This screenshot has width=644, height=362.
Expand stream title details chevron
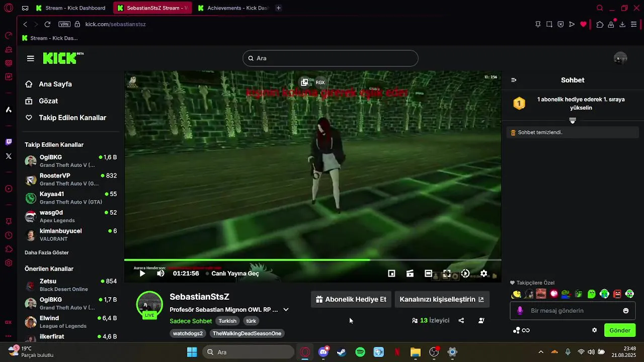point(286,310)
